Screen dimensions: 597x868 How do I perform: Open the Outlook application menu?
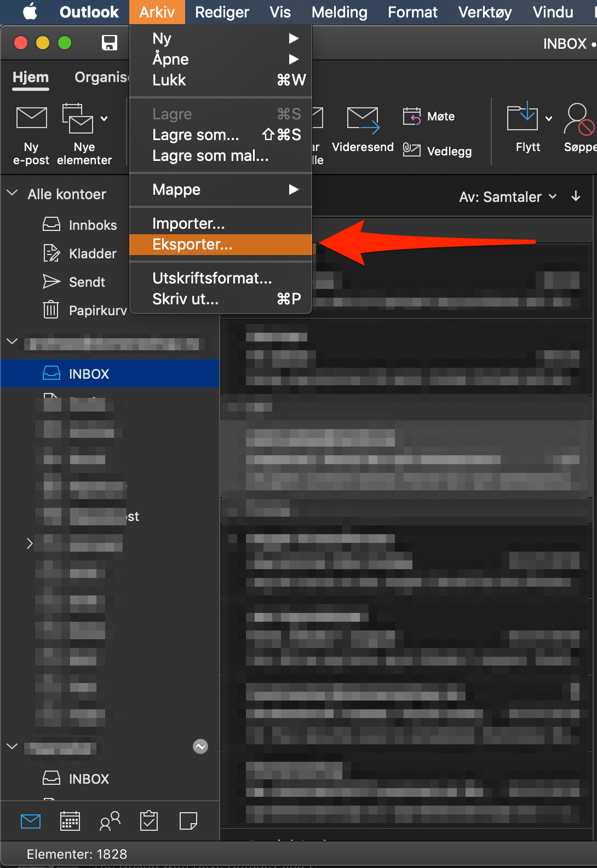pyautogui.click(x=89, y=12)
